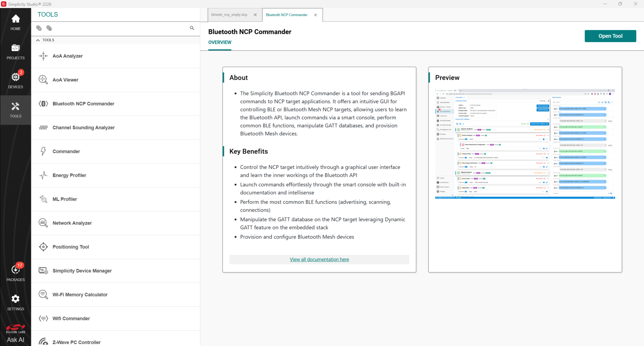Click the second stack icon in Tools toolbar
Screen dimensions: 644x346
(x=49, y=28)
